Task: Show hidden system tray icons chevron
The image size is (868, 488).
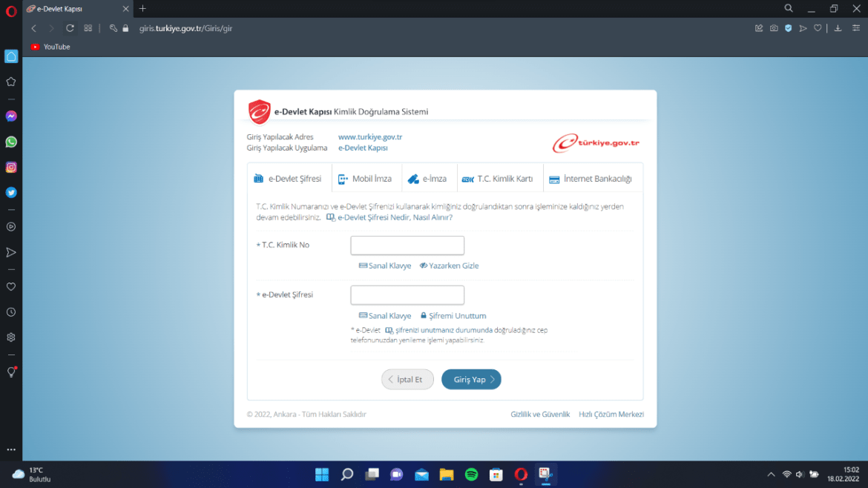Action: point(769,475)
